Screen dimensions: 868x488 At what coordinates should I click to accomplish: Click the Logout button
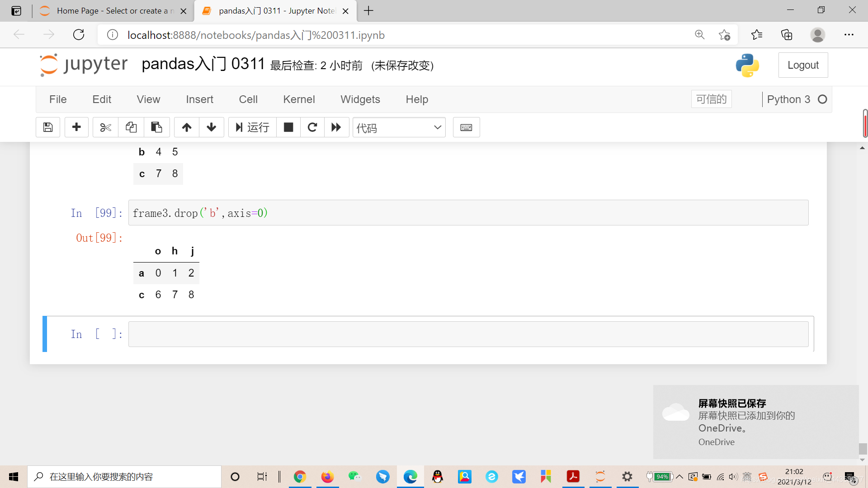coord(803,65)
